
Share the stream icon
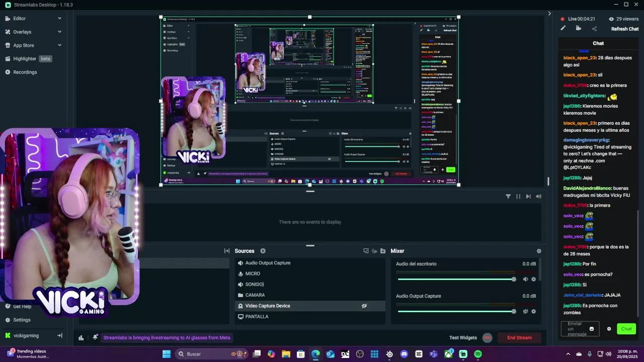pyautogui.click(x=594, y=29)
